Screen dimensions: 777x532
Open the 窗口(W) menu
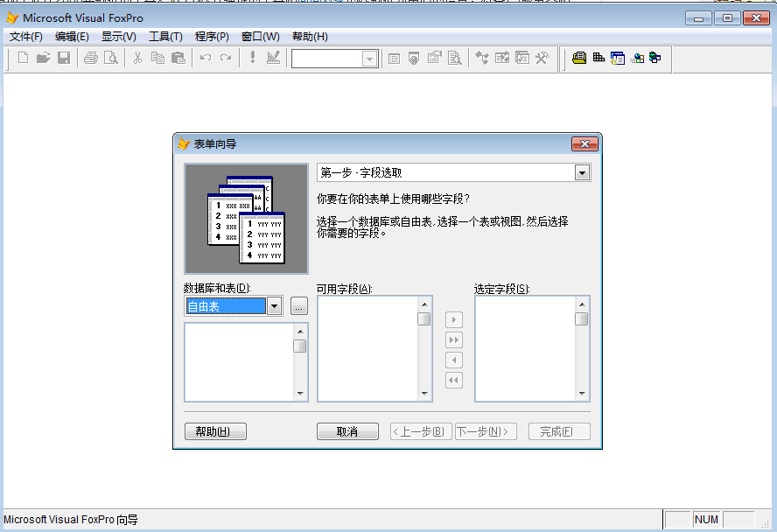[x=260, y=37]
